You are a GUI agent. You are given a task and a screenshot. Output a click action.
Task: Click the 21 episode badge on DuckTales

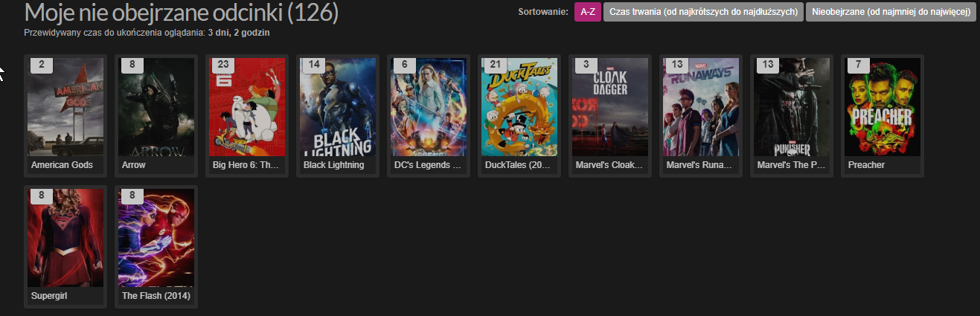[x=496, y=65]
